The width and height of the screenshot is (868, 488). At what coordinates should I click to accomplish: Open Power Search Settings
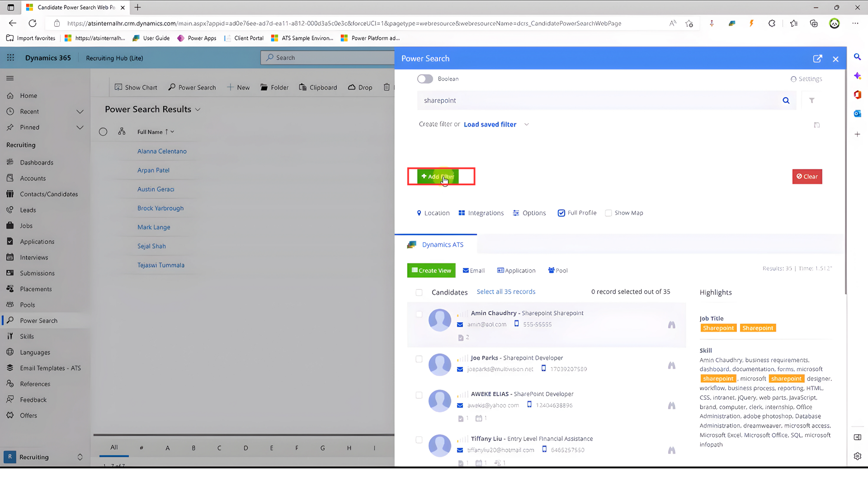806,79
